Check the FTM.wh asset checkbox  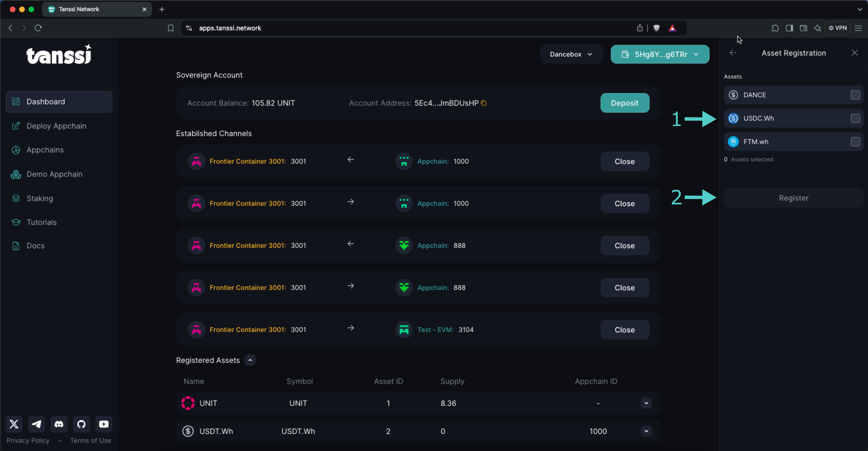pos(855,142)
